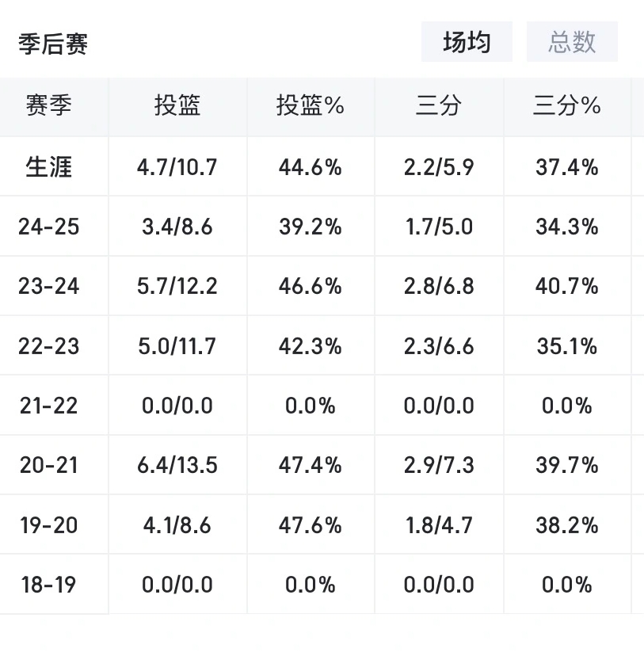
Task: Select the 24-25 season row
Action: pos(49,227)
